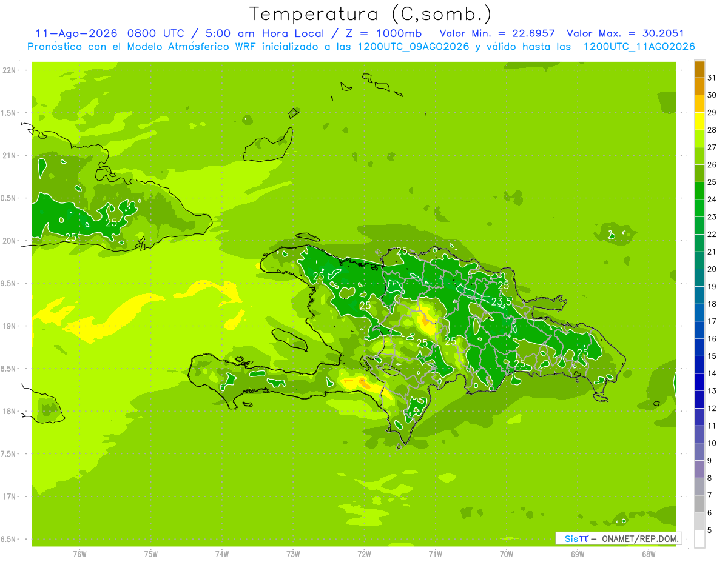Click the "19" label on the color scale
Viewport: 728px width, 562px height.
[x=712, y=287]
